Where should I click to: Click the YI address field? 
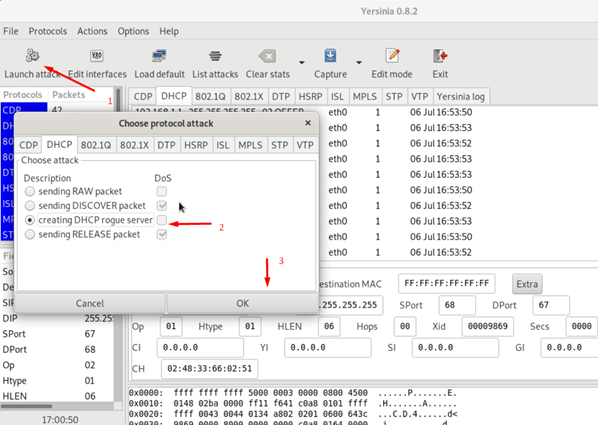[x=328, y=348]
